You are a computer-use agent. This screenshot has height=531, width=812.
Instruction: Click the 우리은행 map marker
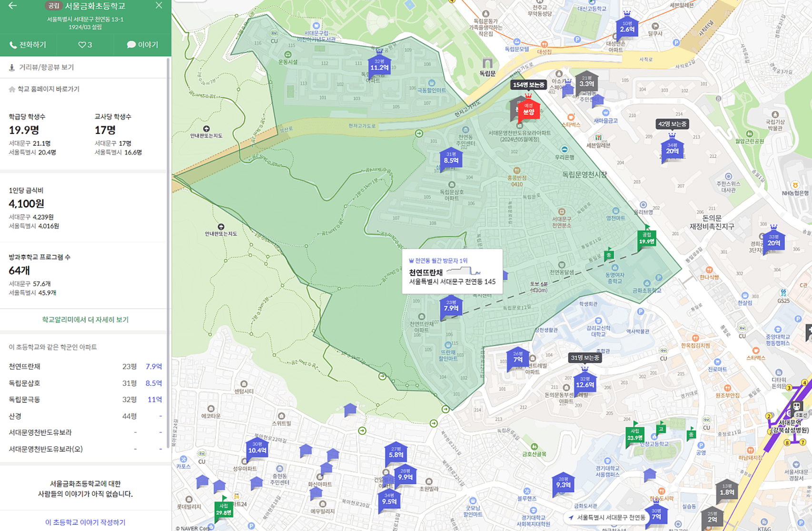(x=564, y=150)
